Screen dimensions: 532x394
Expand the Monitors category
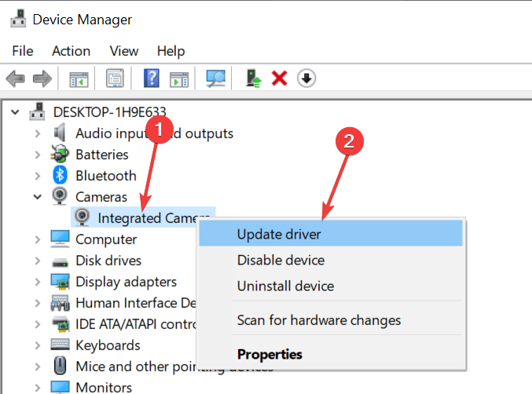click(x=37, y=388)
